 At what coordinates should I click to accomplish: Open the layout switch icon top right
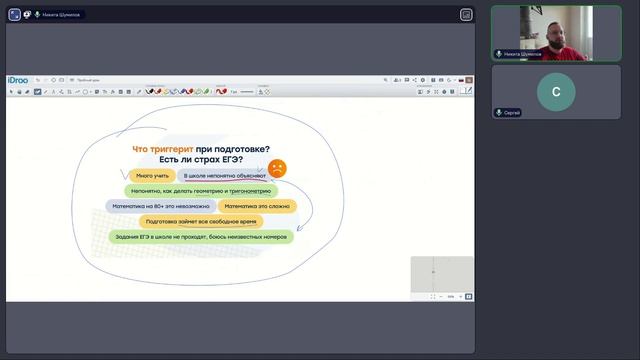coord(466,15)
